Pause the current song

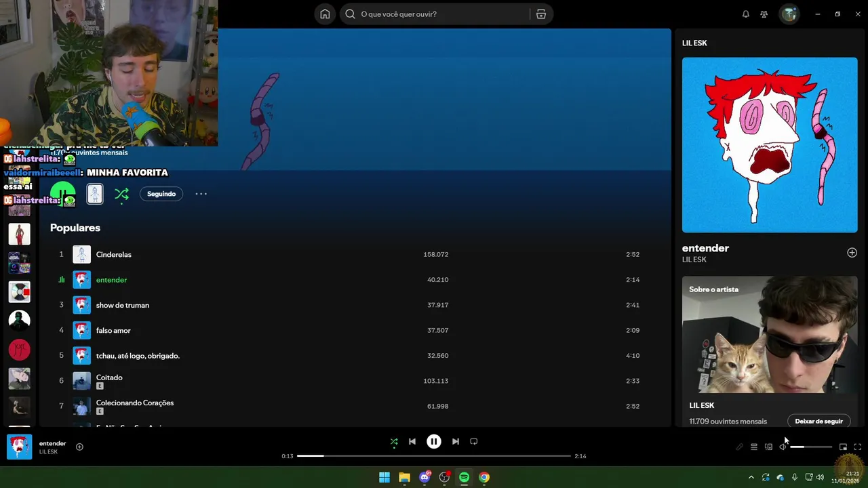[434, 441]
